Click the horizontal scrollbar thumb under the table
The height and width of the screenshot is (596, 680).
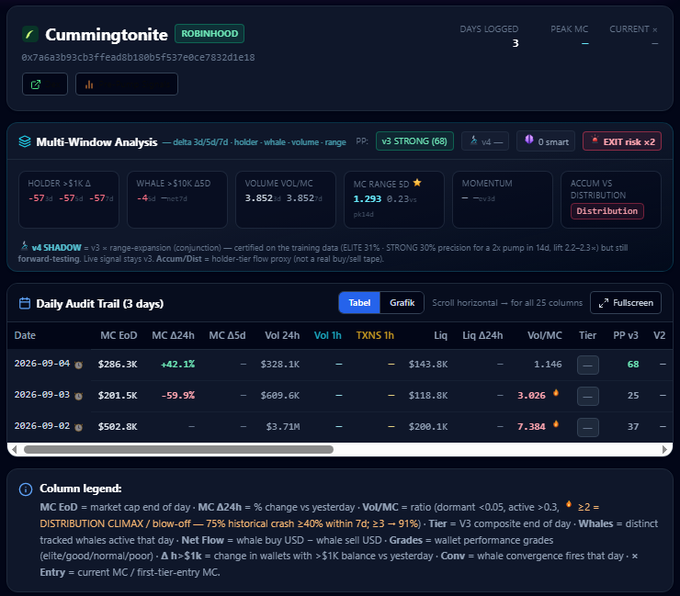(179, 449)
